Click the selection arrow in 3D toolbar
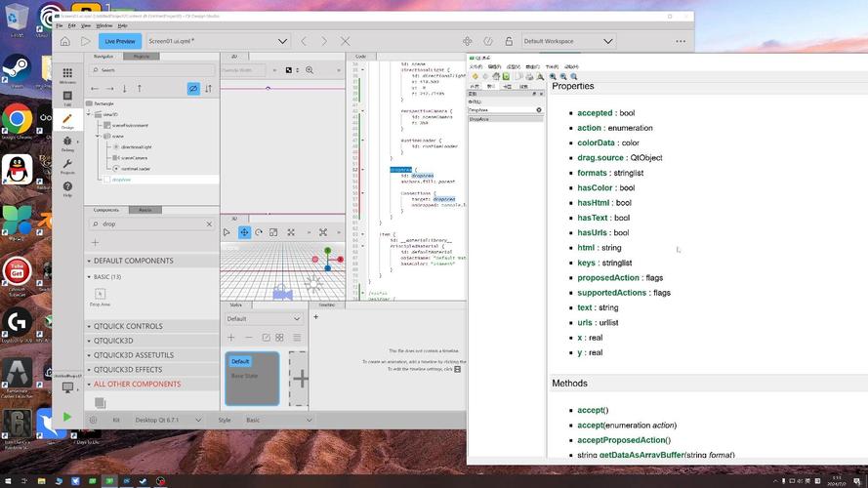The width and height of the screenshot is (868, 488). pyautogui.click(x=227, y=232)
